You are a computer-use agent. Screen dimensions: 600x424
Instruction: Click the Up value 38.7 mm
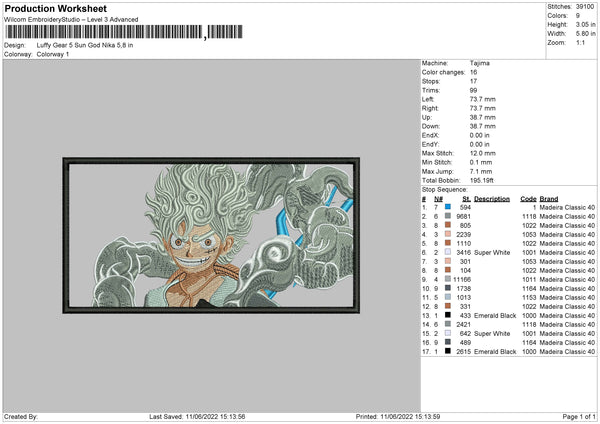tap(483, 117)
